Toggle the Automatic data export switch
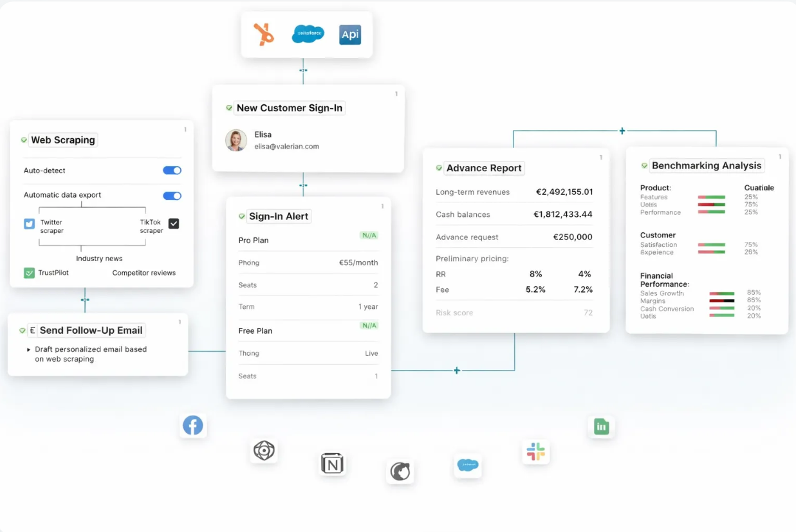The width and height of the screenshot is (796, 532). pyautogui.click(x=172, y=196)
